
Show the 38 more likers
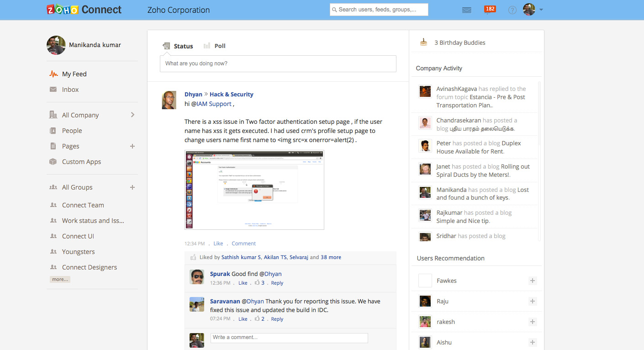coord(331,257)
